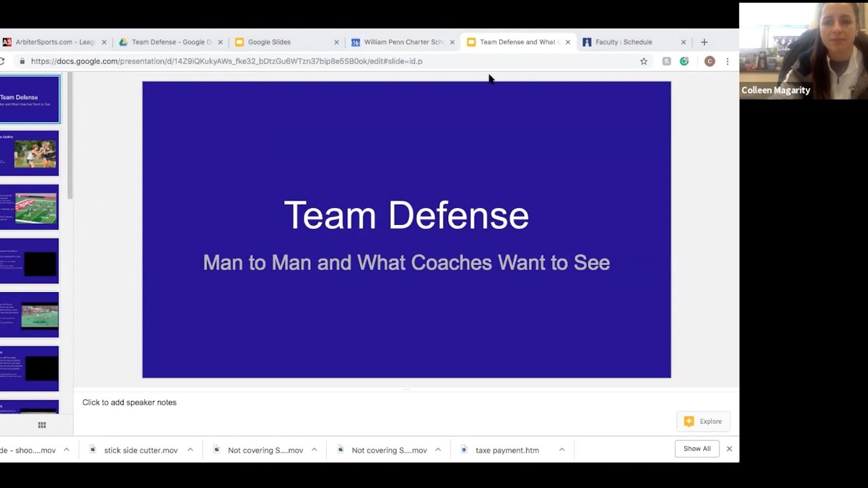Switch to grid view icon

[x=42, y=425]
